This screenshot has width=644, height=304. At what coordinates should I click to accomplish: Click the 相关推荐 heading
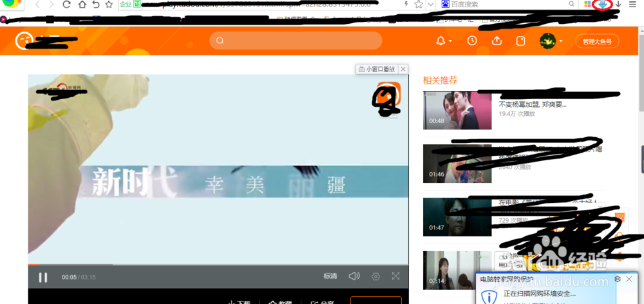pyautogui.click(x=440, y=81)
